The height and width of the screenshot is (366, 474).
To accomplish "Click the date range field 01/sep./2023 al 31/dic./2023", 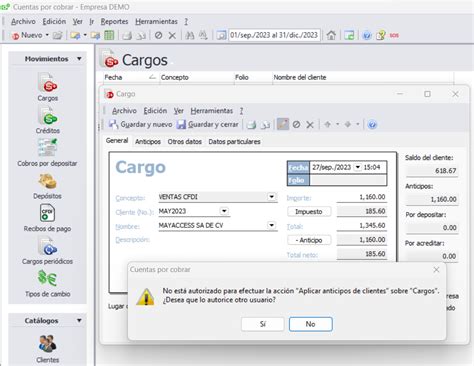I will click(274, 35).
